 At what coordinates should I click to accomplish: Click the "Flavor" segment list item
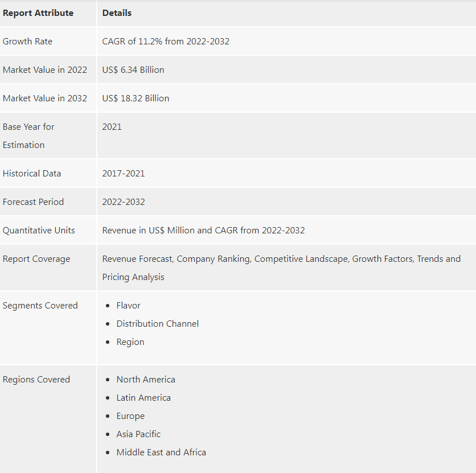[x=128, y=305]
